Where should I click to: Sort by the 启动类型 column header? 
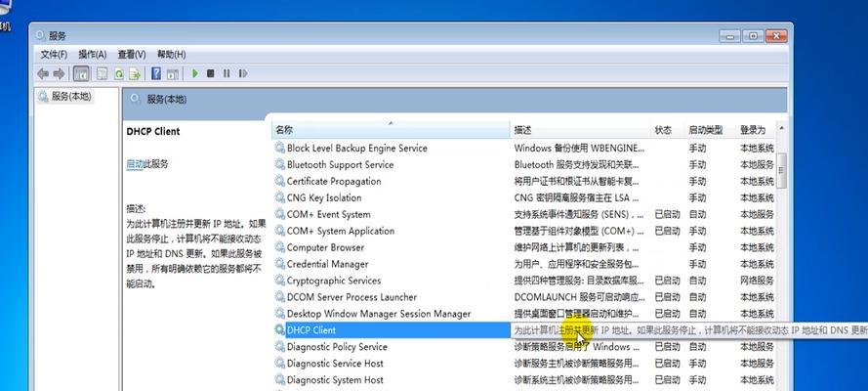(710, 130)
